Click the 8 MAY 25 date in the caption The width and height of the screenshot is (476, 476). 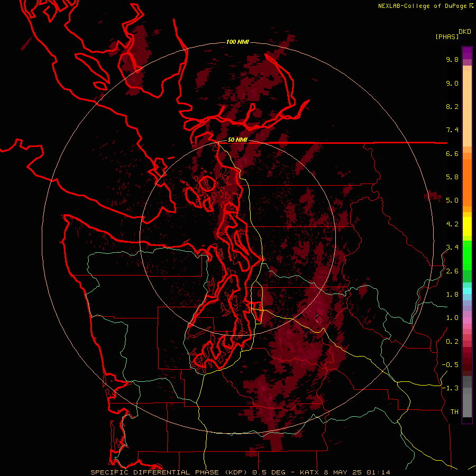(x=343, y=472)
